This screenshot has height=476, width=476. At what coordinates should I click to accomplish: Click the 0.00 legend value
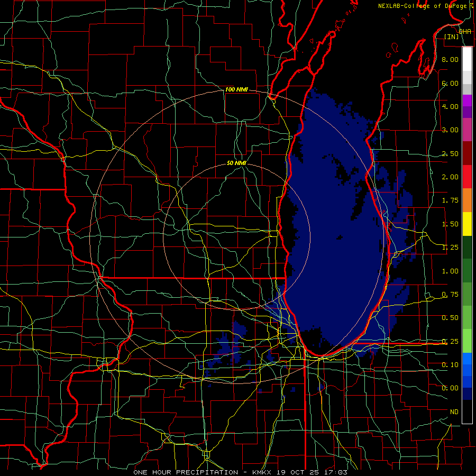click(450, 388)
